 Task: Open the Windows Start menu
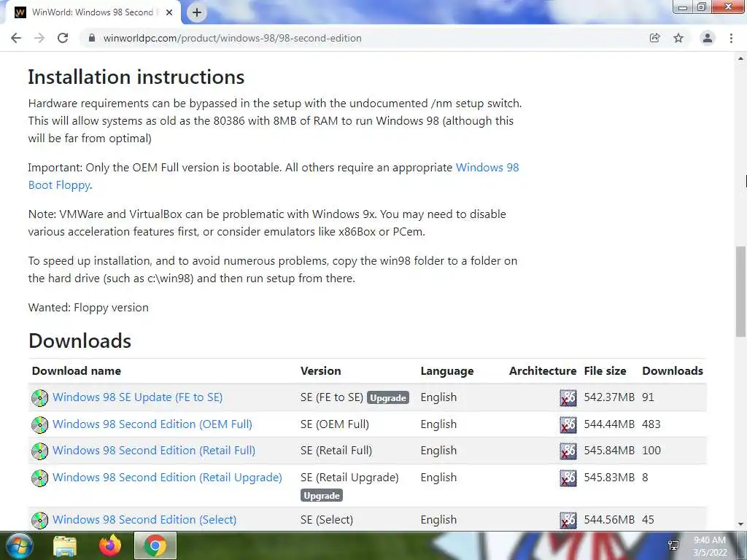[x=18, y=545]
